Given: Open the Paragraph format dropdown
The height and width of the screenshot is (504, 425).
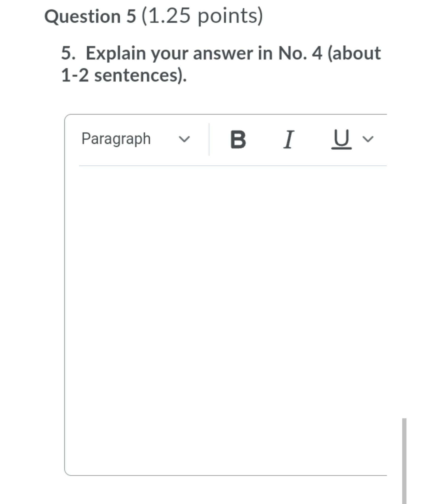Looking at the screenshot, I should [x=135, y=139].
